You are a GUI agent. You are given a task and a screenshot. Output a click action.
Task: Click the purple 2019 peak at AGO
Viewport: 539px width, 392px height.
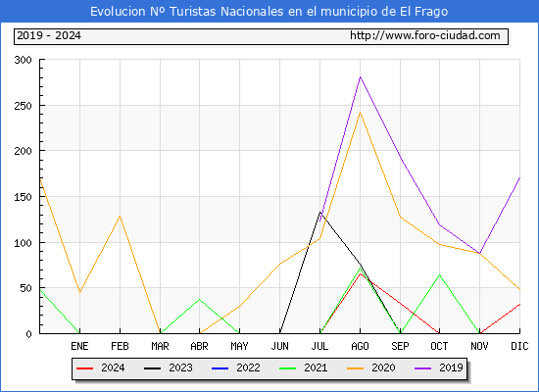360,76
